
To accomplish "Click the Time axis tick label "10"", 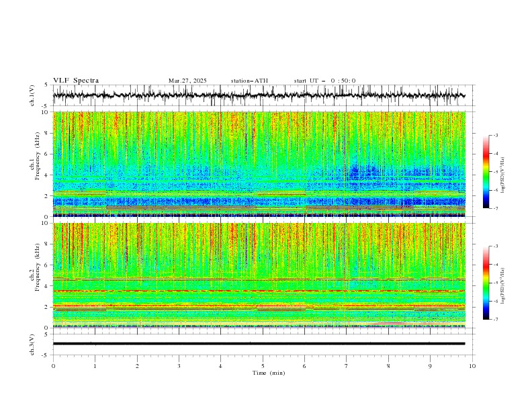I will pyautogui.click(x=472, y=366).
